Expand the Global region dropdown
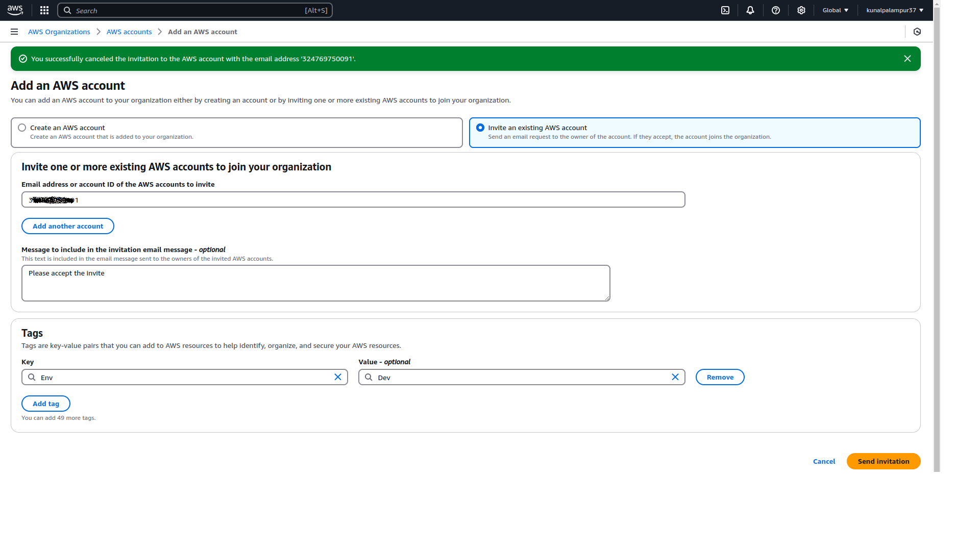The height and width of the screenshot is (551, 980). 836,10
